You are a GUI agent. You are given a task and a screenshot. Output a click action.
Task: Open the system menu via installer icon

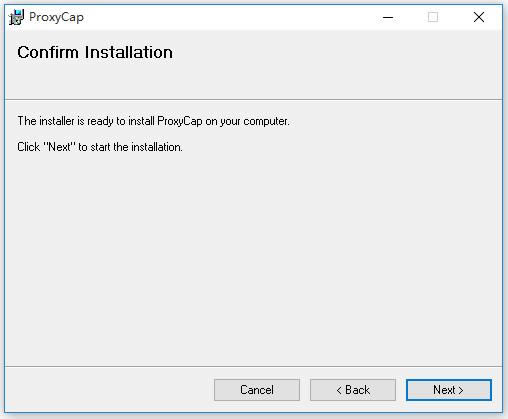pos(16,17)
